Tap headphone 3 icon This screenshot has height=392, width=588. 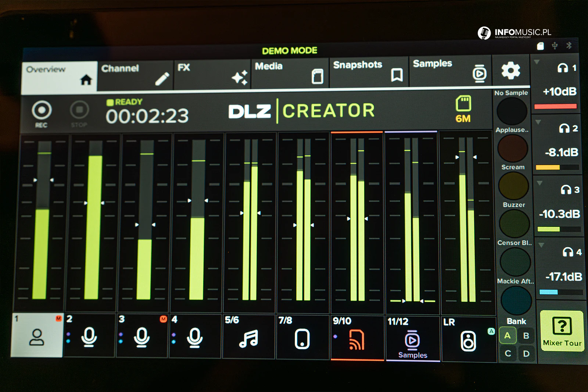(x=566, y=189)
